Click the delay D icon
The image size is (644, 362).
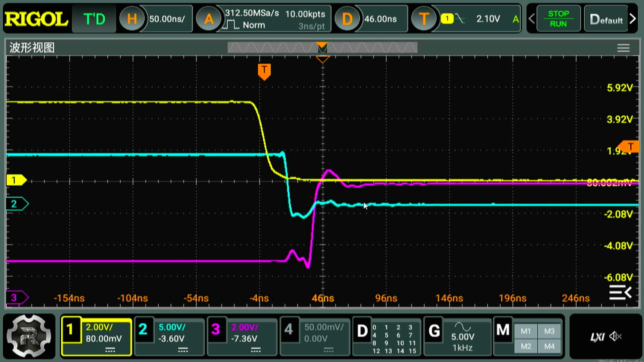pyautogui.click(x=347, y=19)
